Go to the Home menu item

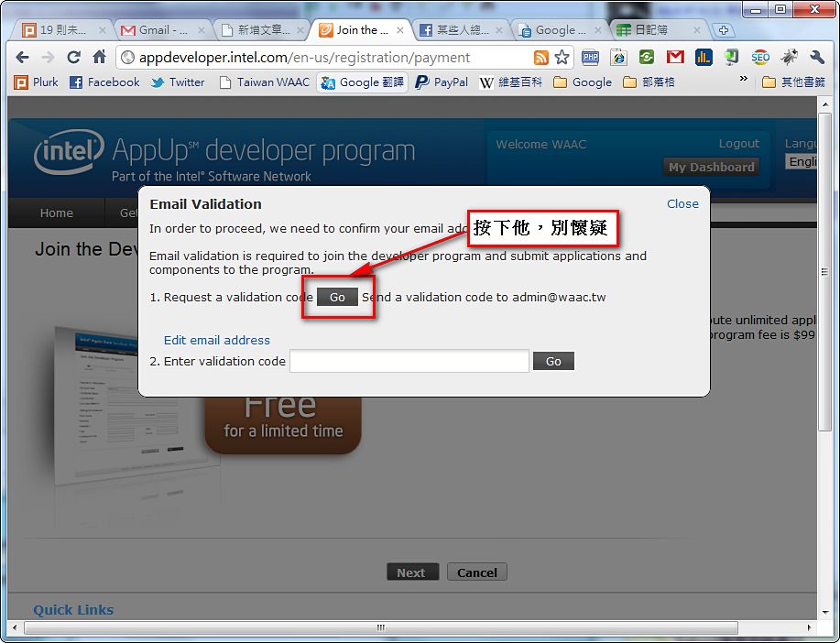click(56, 213)
